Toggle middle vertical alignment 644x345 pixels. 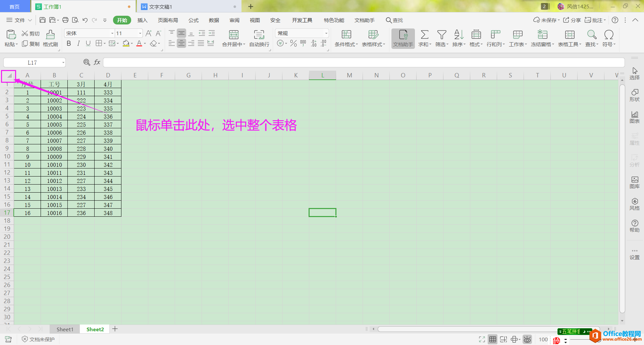click(x=181, y=33)
